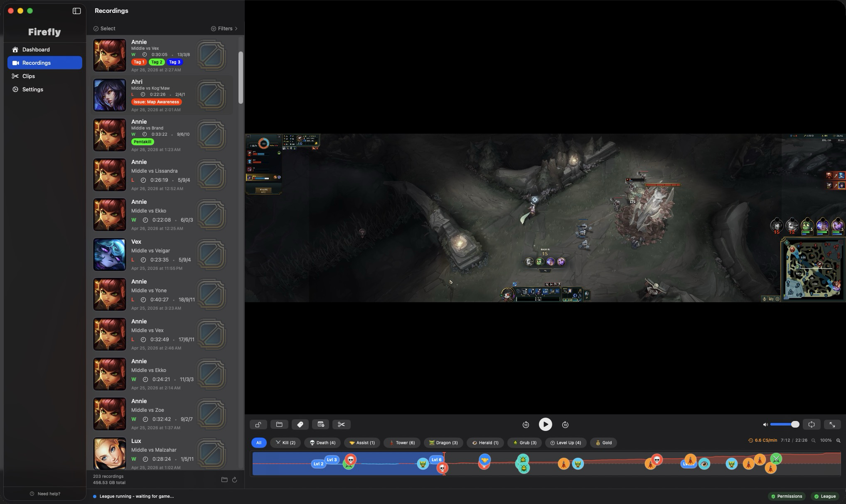Jump to the assist handshake marker
The width and height of the screenshot is (846, 504).
pyautogui.click(x=484, y=460)
